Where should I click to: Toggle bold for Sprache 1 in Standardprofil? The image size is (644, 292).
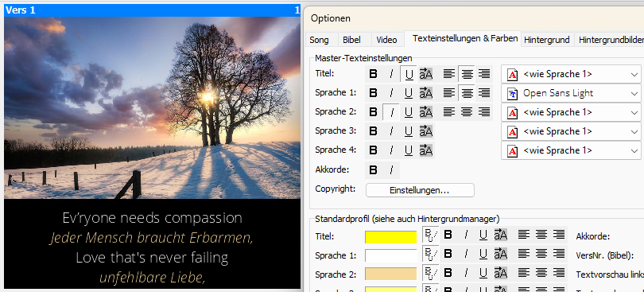pos(448,254)
